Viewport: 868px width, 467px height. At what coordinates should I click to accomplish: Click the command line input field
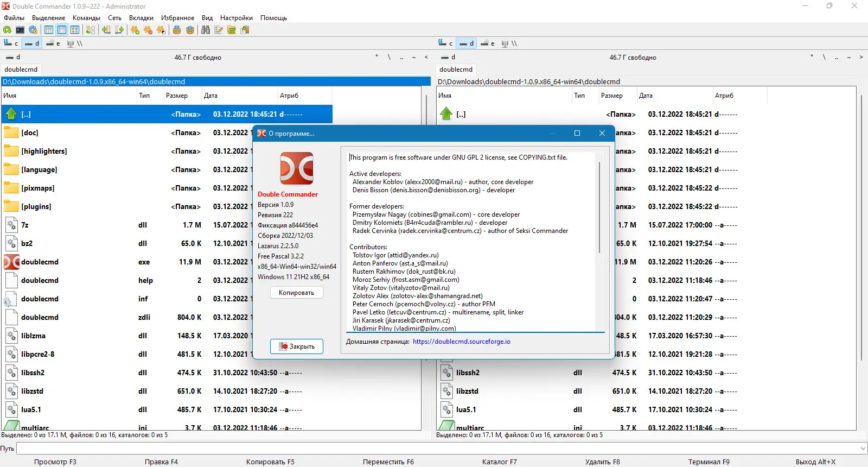click(x=438, y=449)
